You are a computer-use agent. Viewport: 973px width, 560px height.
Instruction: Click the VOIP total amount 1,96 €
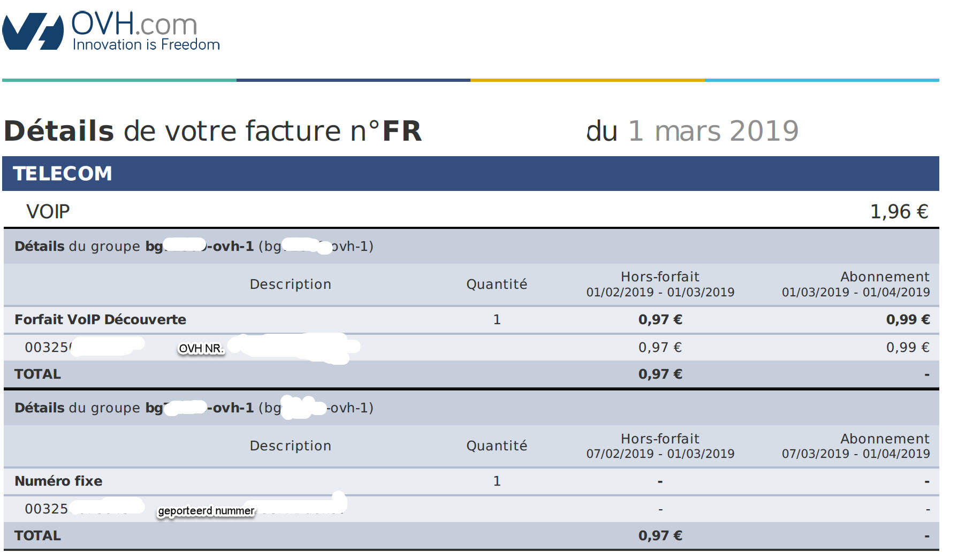899,212
